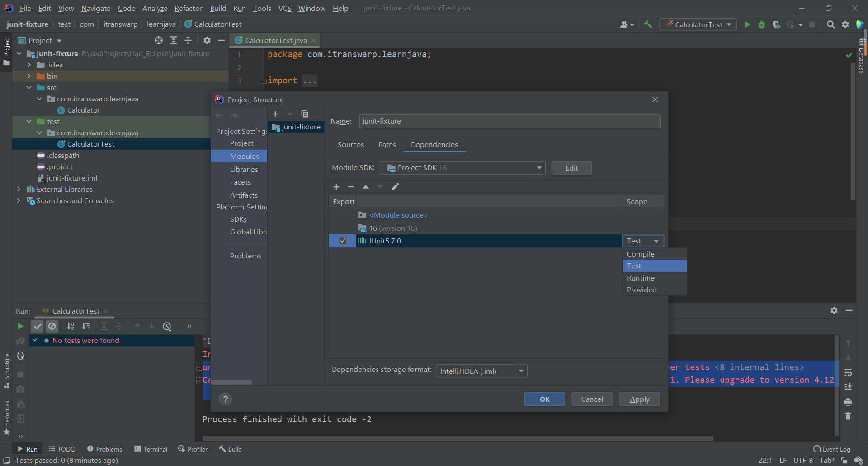
Task: Open the VCS menu
Action: (x=285, y=8)
